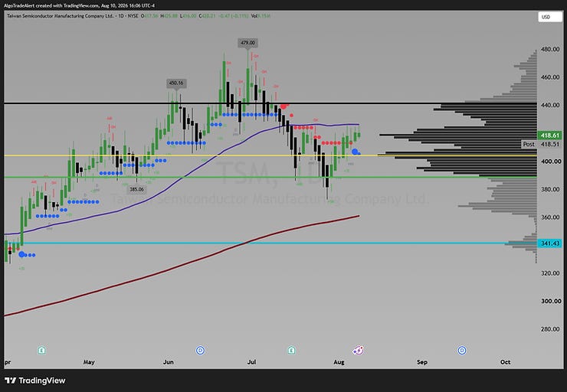The image size is (567, 392).
Task: Click the purple lightning event icon in August
Action: 358,350
